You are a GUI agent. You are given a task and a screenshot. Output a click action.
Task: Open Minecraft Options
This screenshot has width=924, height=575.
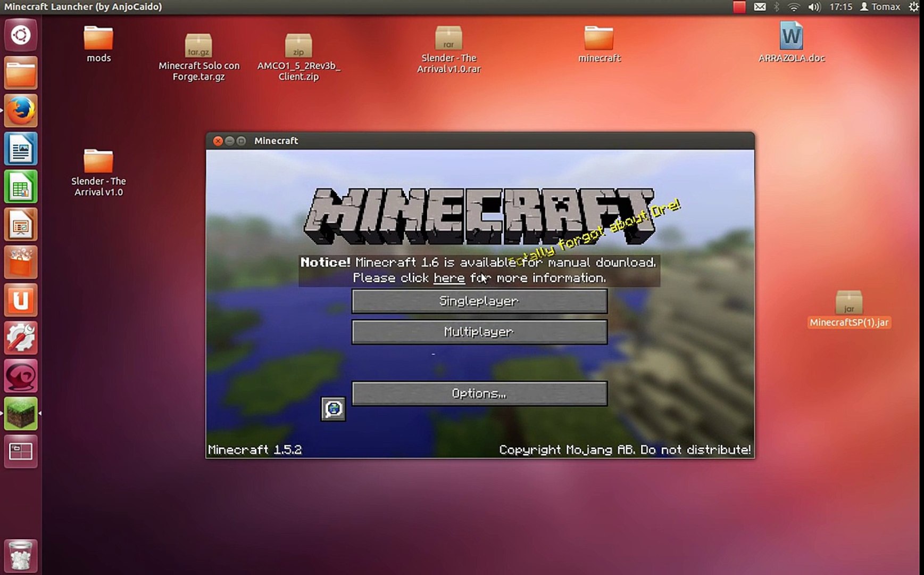pyautogui.click(x=479, y=393)
